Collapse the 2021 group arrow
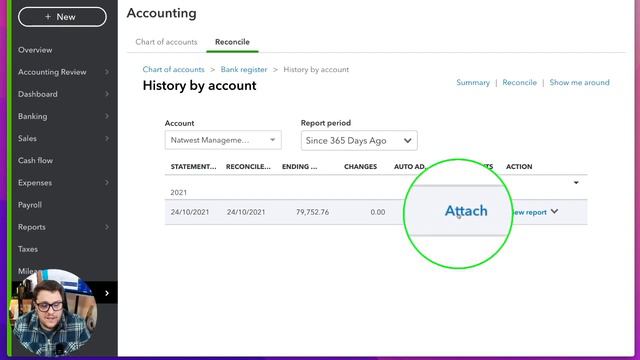 [x=576, y=182]
